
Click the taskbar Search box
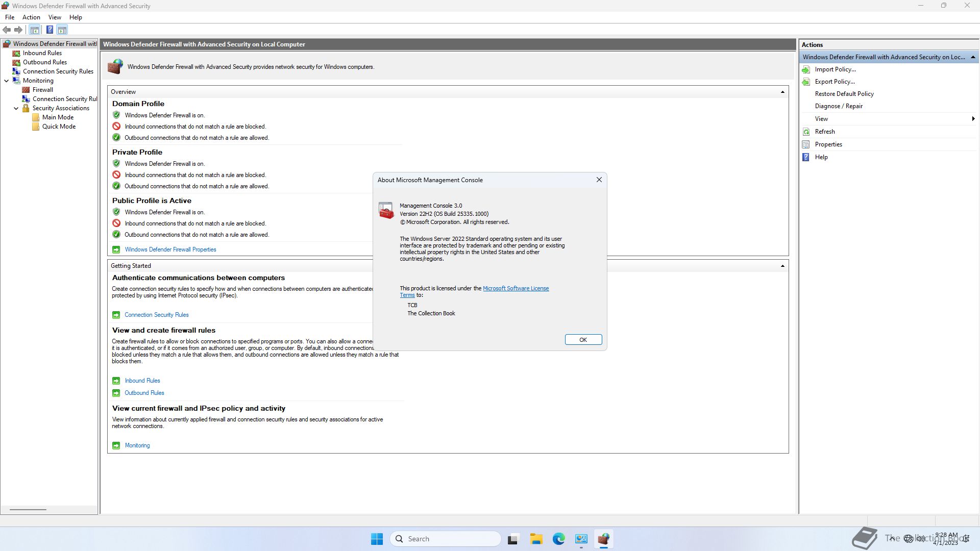(446, 539)
